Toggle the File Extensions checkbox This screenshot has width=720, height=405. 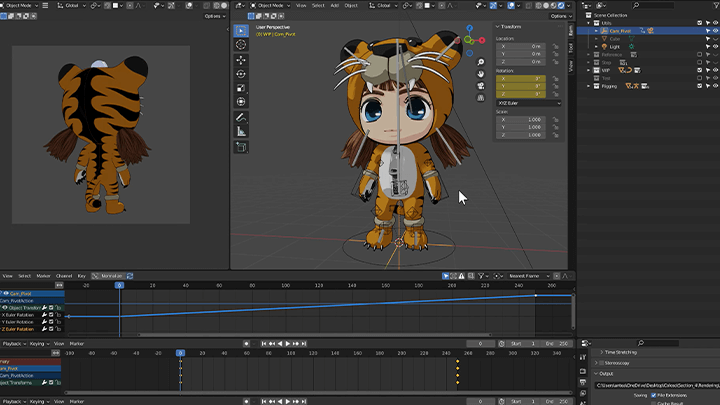653,395
